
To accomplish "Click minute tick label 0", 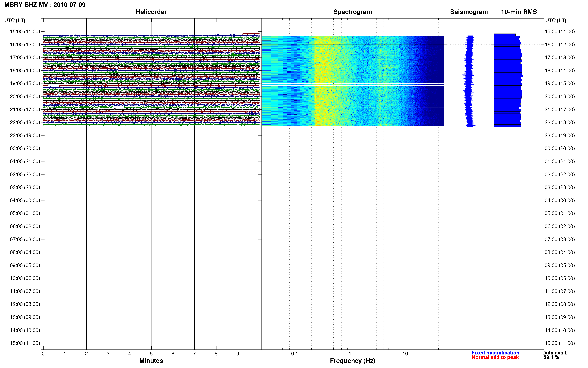I will tap(43, 354).
